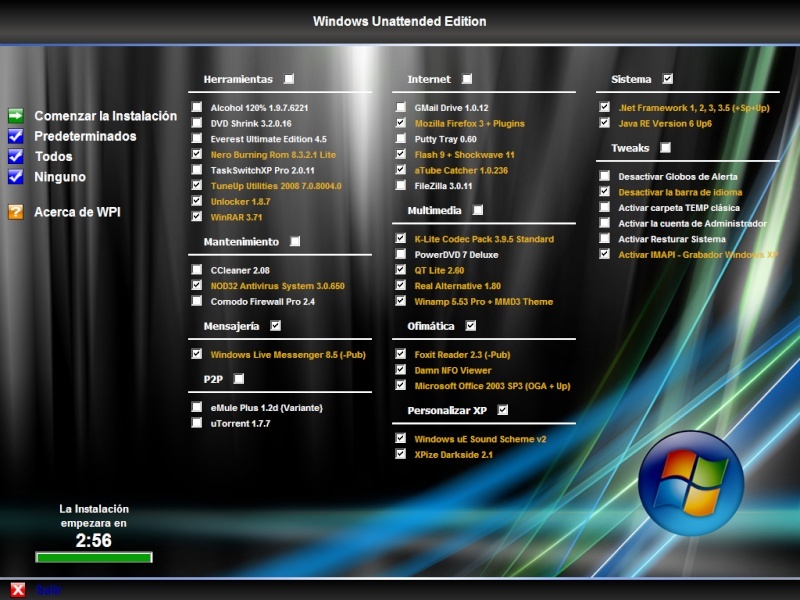
Task: Toggle the Tweaks group checkbox
Action: (666, 147)
